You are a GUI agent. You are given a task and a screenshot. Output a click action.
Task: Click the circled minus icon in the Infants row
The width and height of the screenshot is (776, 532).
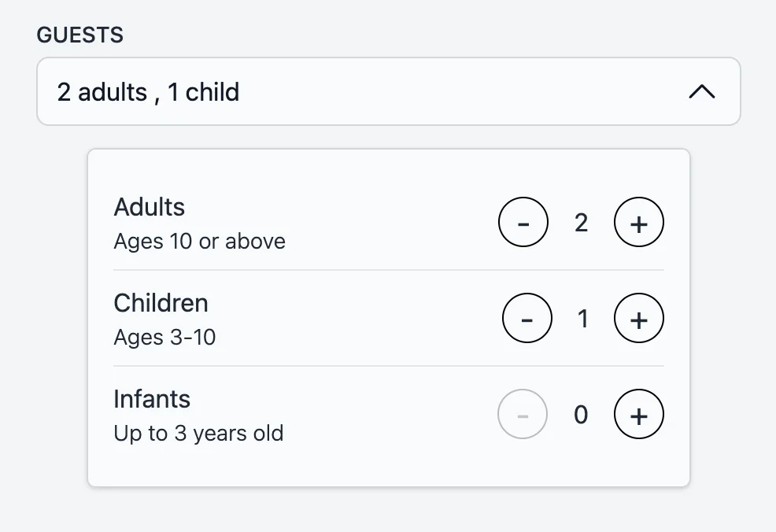(x=523, y=414)
